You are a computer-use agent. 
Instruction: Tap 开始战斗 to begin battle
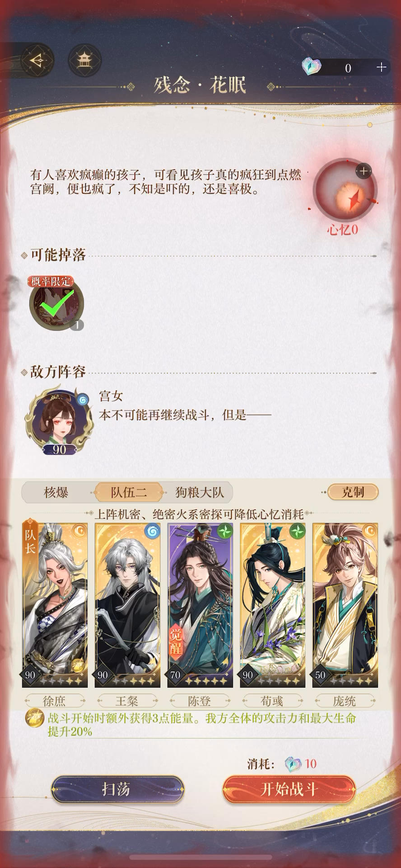pos(289,789)
